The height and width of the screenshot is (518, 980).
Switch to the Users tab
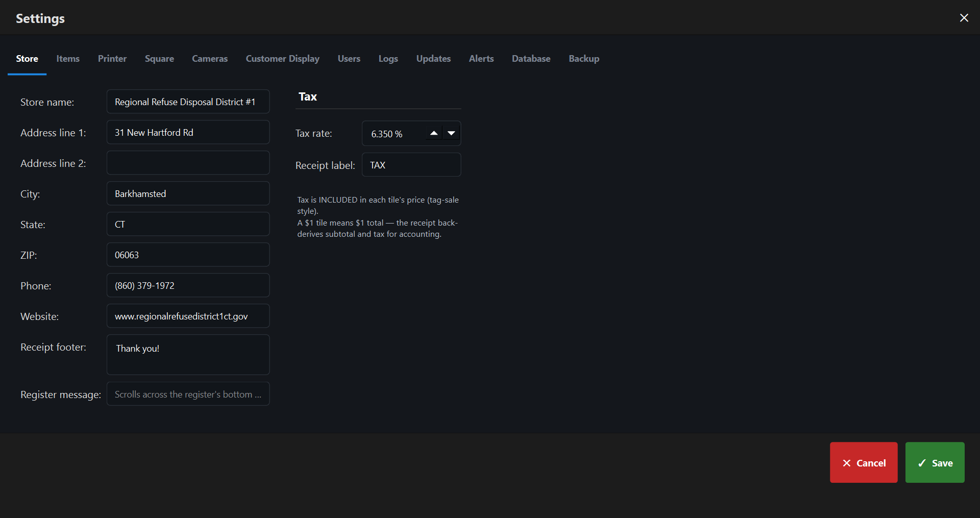click(349, 59)
